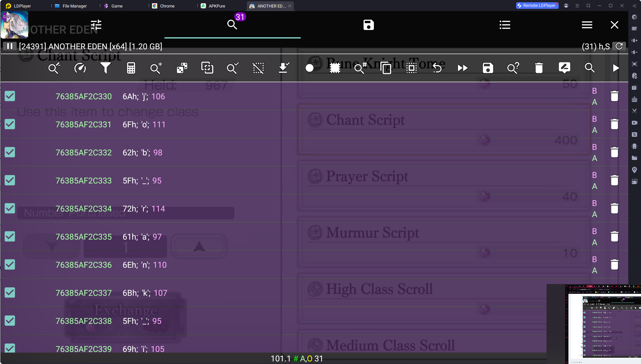Delete the 76385AF2C336 row with its trash icon
Screen dimensions: 641x364
[x=615, y=264]
